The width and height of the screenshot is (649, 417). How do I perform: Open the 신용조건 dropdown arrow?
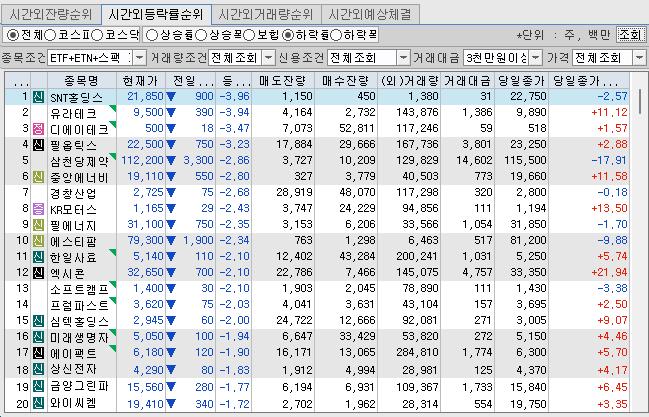[403, 58]
